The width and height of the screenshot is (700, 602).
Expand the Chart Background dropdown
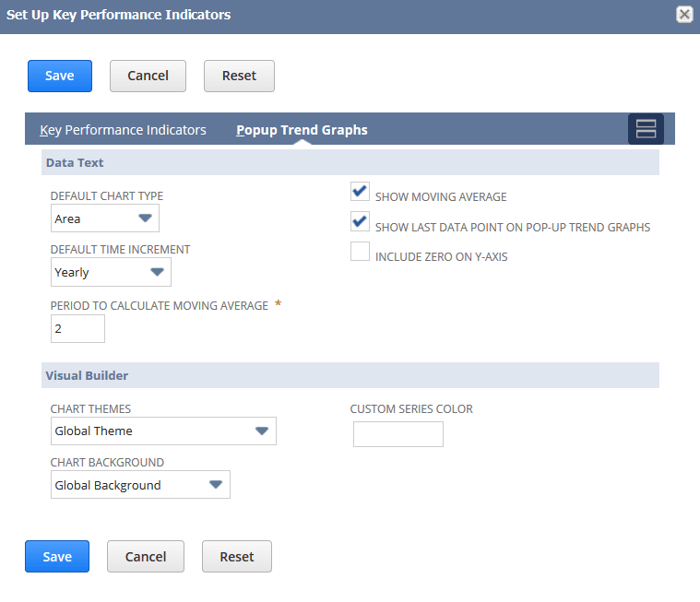point(140,485)
